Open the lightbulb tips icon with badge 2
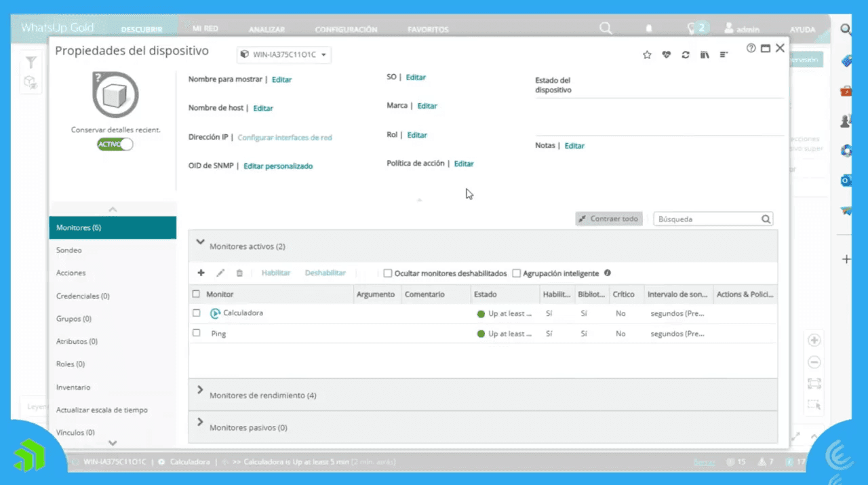This screenshot has width=868, height=485. click(696, 28)
